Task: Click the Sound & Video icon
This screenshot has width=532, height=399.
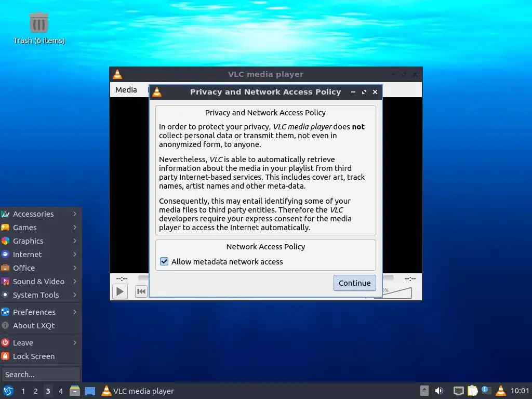Action: [5, 282]
